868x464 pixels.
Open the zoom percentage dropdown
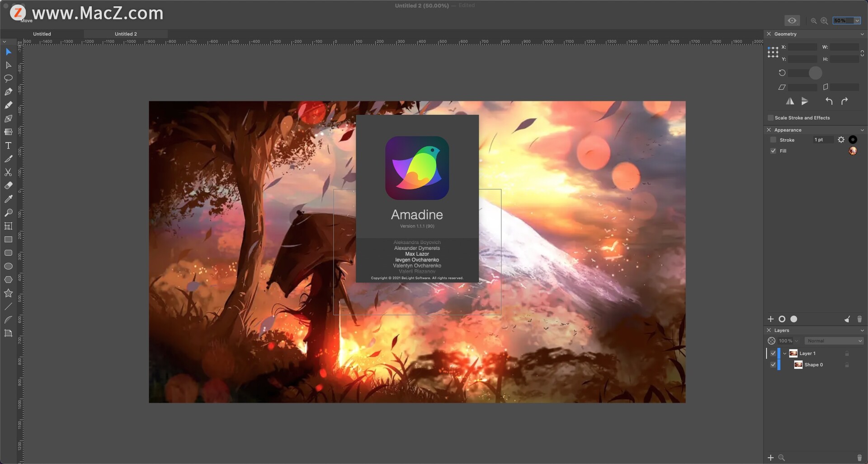click(857, 21)
